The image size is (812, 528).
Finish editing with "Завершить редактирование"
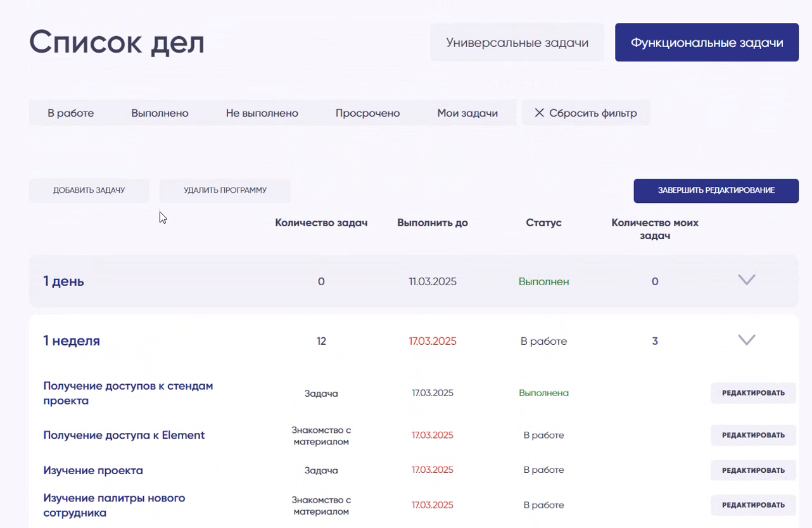click(716, 190)
